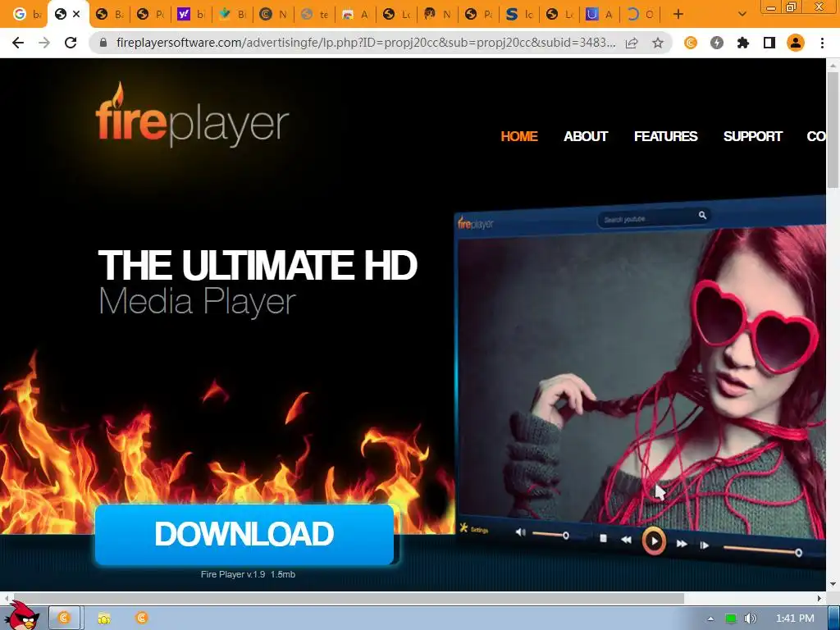Open the SUPPORT navigation link

753,137
